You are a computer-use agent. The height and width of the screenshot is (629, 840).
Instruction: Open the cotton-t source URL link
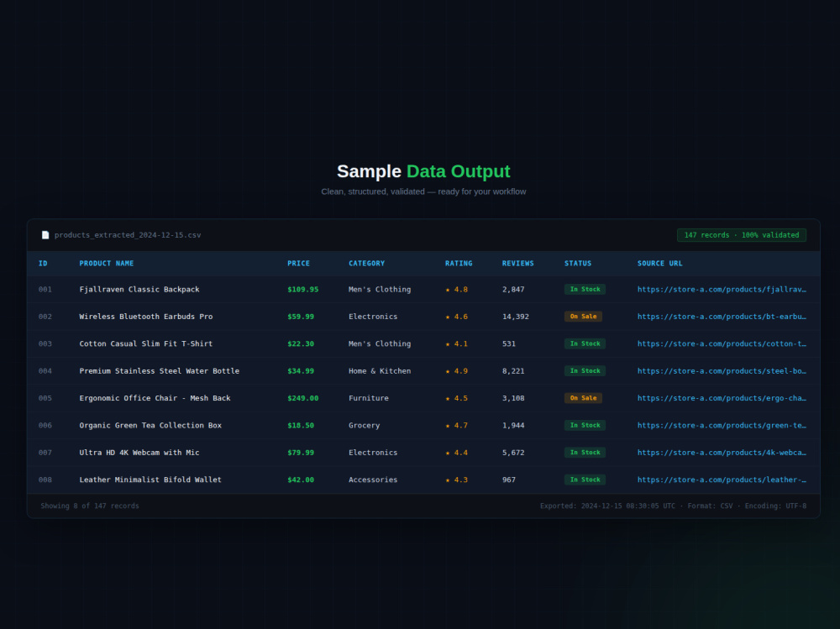pyautogui.click(x=722, y=344)
